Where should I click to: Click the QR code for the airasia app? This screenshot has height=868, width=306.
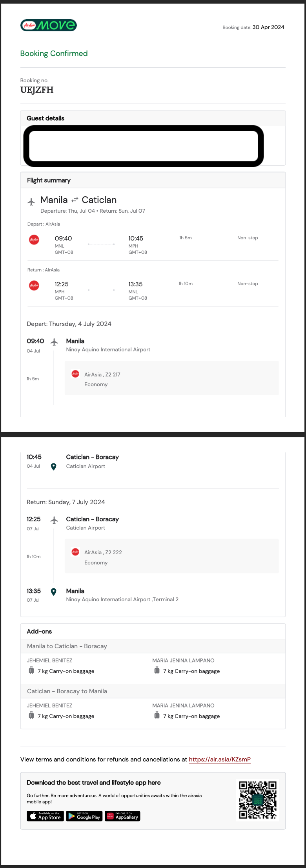(x=258, y=800)
